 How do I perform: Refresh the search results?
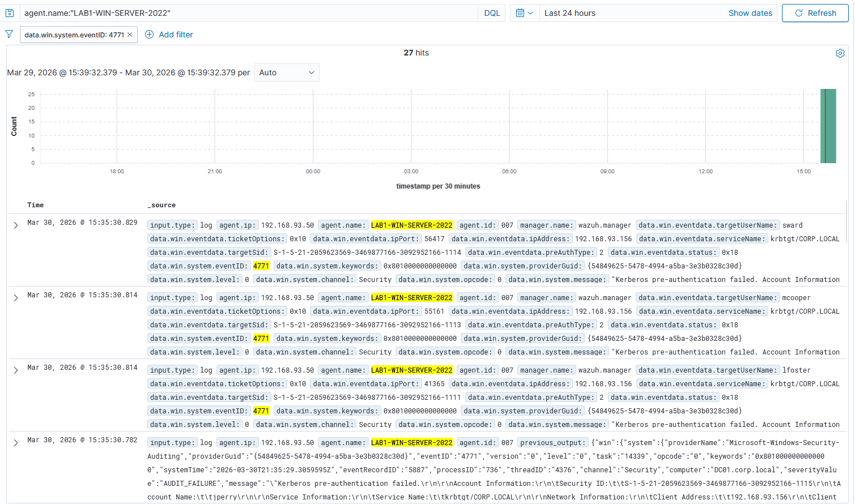pyautogui.click(x=815, y=13)
